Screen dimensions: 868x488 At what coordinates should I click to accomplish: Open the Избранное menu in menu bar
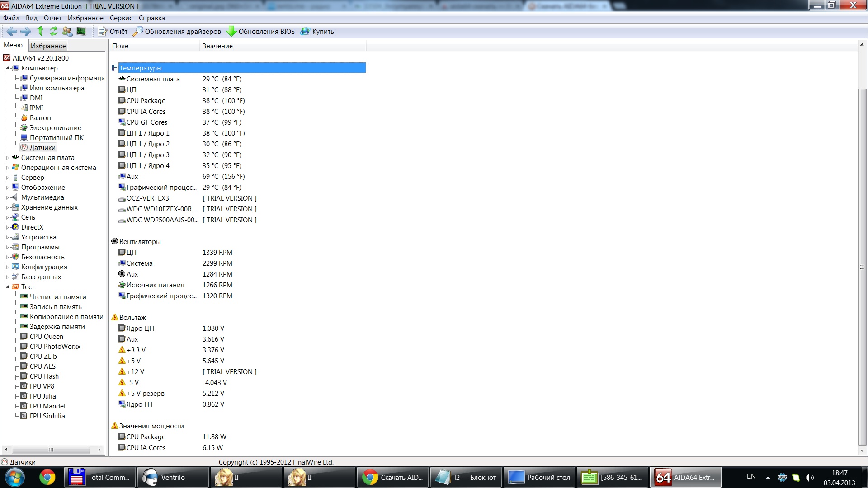(85, 18)
